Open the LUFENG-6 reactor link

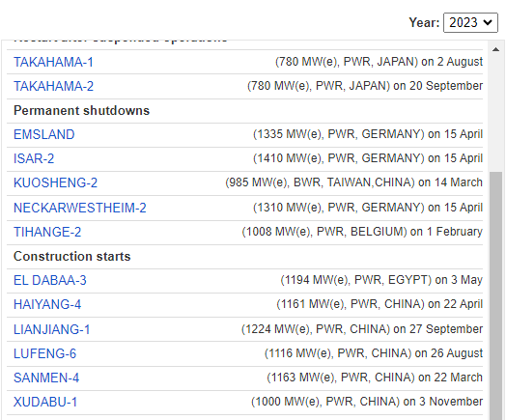(x=44, y=353)
